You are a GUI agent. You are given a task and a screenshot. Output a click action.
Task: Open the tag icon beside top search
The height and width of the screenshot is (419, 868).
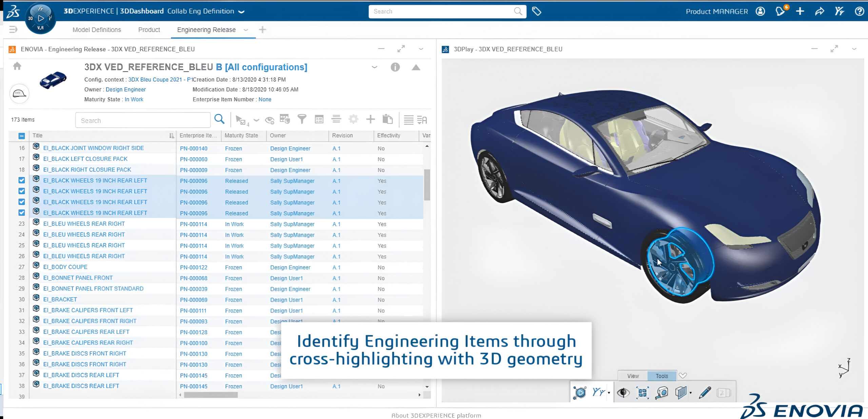tap(536, 11)
